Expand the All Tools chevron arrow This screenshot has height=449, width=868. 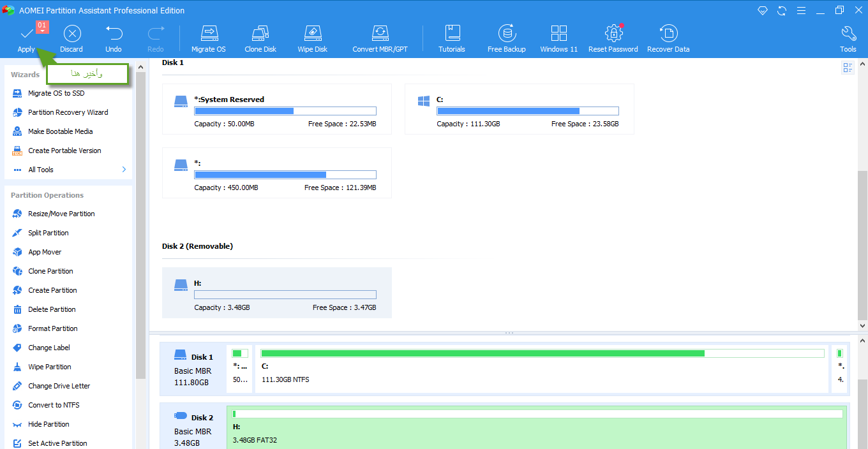pyautogui.click(x=124, y=170)
